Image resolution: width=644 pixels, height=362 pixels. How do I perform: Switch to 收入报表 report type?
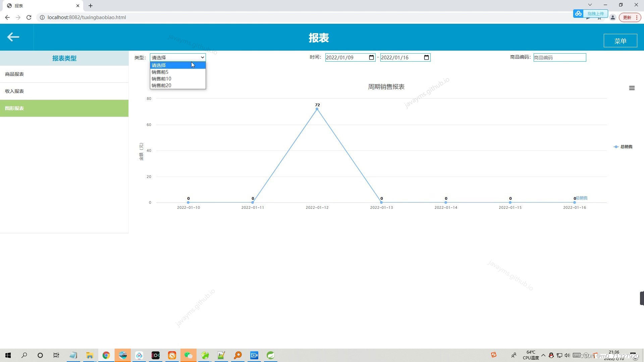[x=14, y=91]
